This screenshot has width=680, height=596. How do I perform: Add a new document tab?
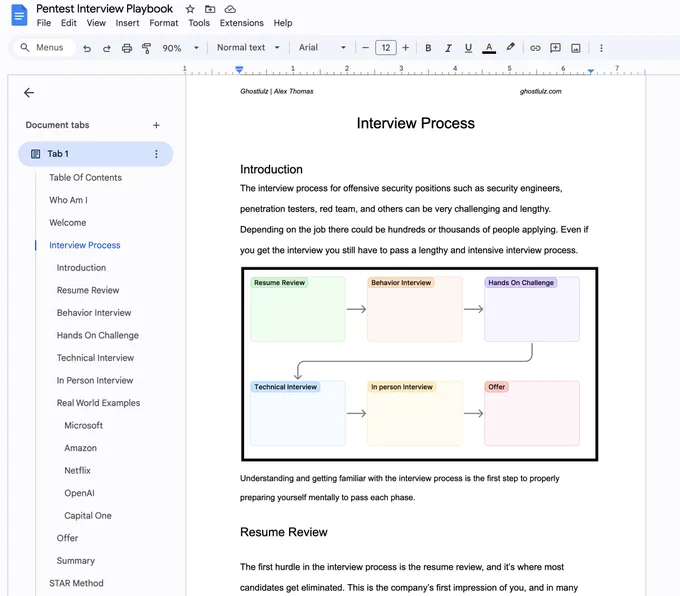(156, 125)
